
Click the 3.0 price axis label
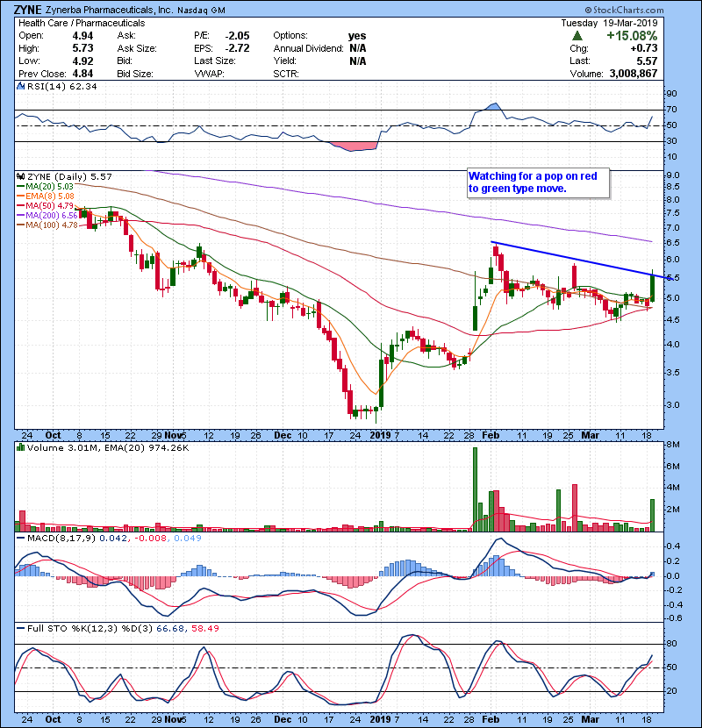(x=673, y=404)
